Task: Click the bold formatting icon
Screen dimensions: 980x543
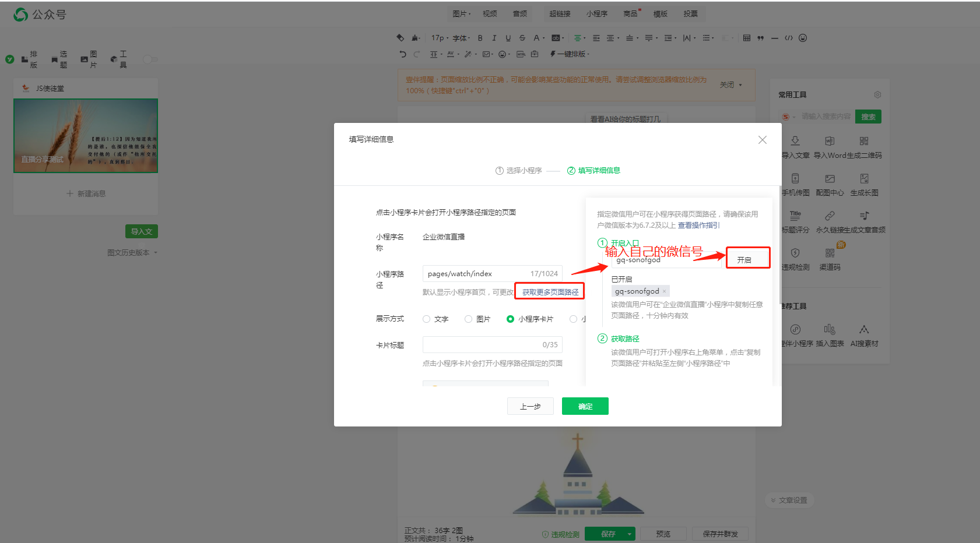Action: tap(480, 38)
